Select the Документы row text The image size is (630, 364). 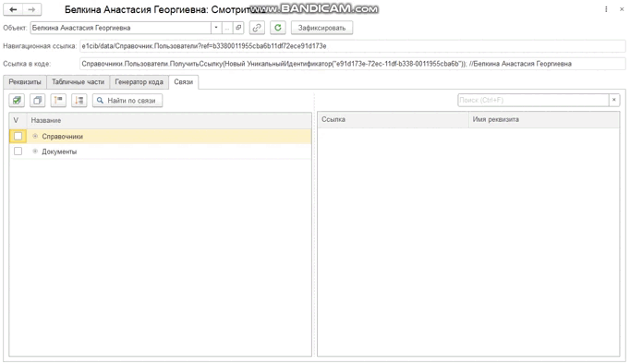click(59, 152)
